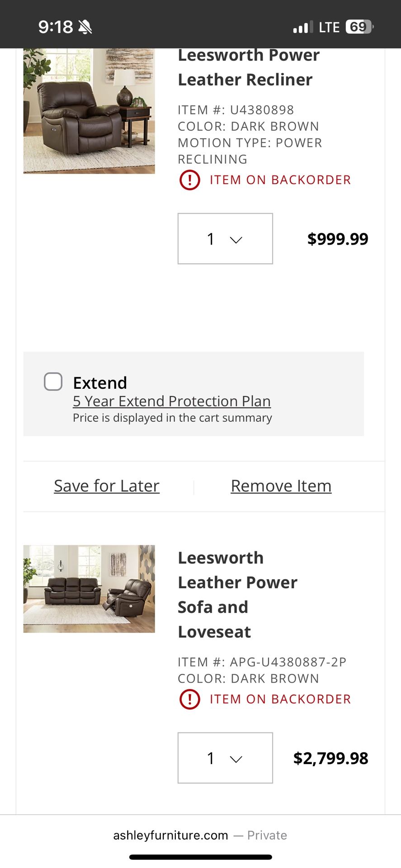
Task: Tap the ashleyfurniture.com address bar
Action: point(200,835)
